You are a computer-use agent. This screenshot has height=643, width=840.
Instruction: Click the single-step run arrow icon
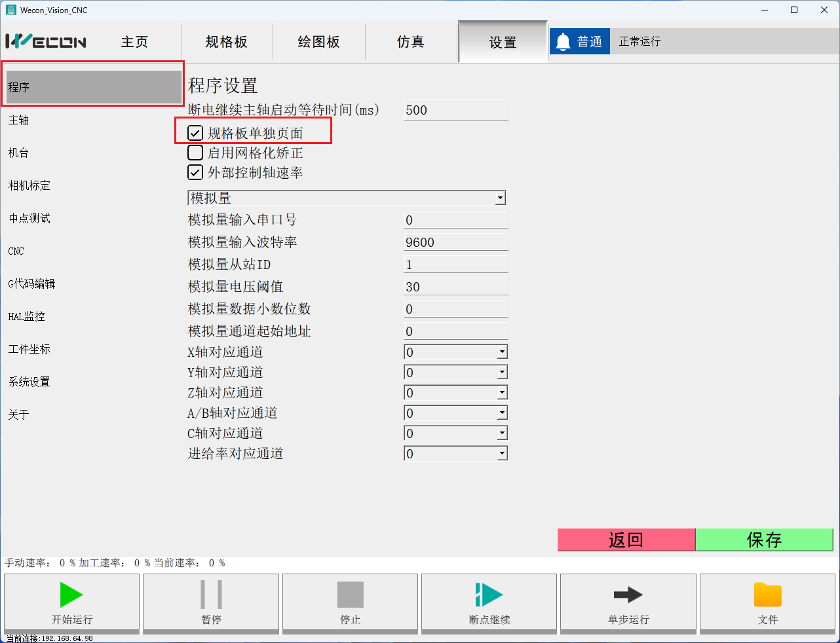tap(628, 595)
